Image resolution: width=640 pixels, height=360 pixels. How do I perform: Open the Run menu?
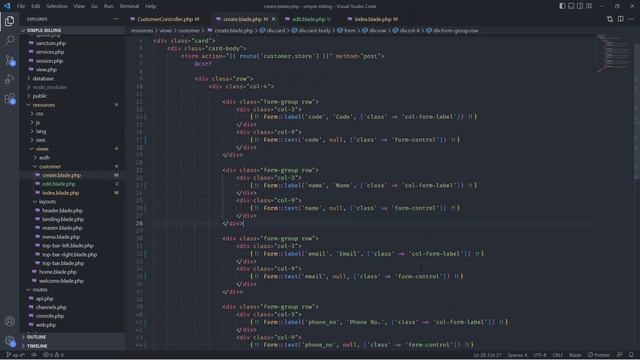click(x=109, y=6)
